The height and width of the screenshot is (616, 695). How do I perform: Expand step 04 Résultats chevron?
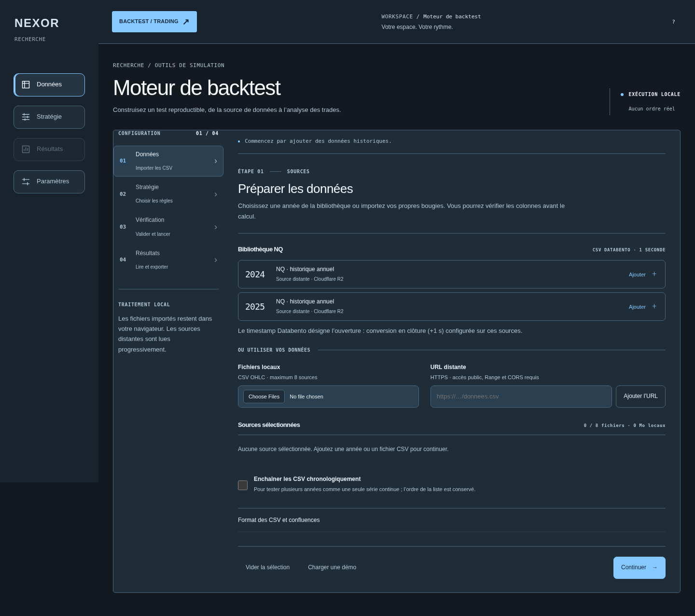(216, 260)
